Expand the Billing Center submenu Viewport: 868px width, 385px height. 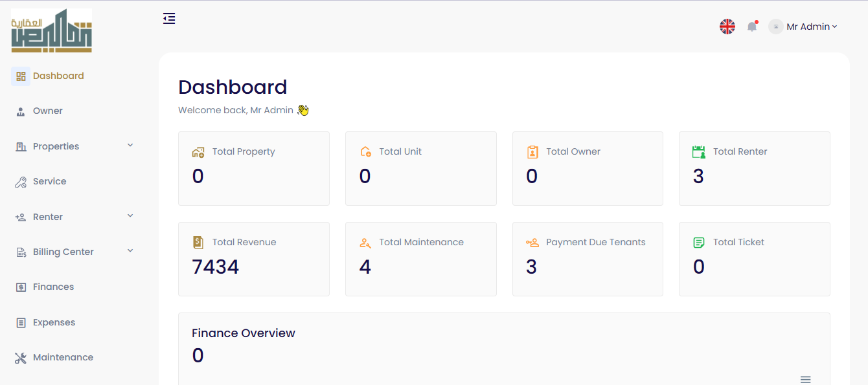[x=130, y=251]
